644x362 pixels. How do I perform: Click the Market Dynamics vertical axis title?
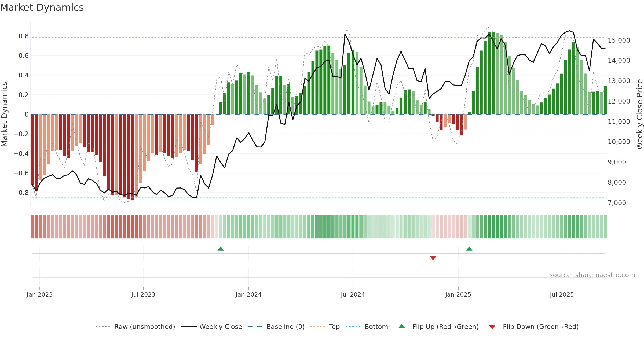(x=4, y=114)
